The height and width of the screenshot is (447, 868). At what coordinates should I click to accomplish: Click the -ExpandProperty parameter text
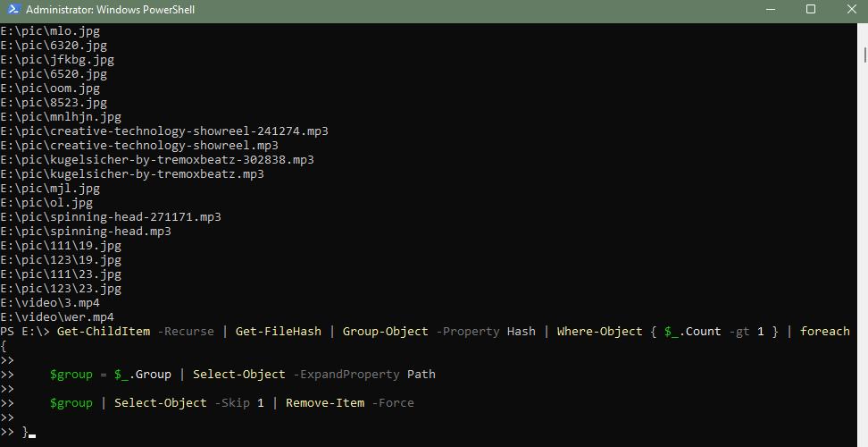pyautogui.click(x=346, y=375)
